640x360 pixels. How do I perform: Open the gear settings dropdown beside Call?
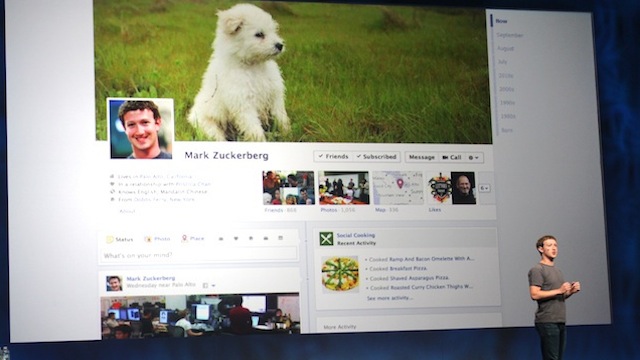[473, 158]
